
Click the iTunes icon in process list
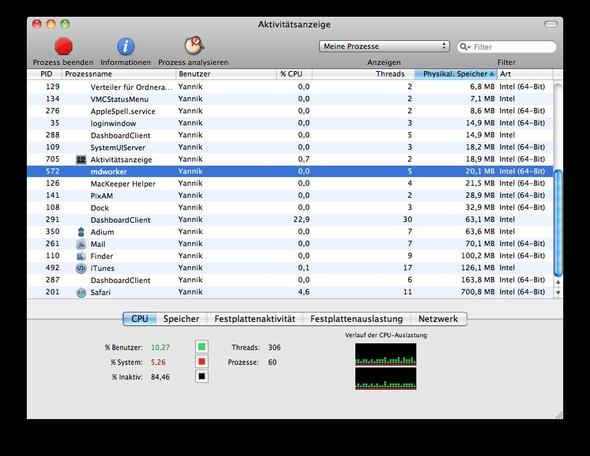click(x=81, y=268)
